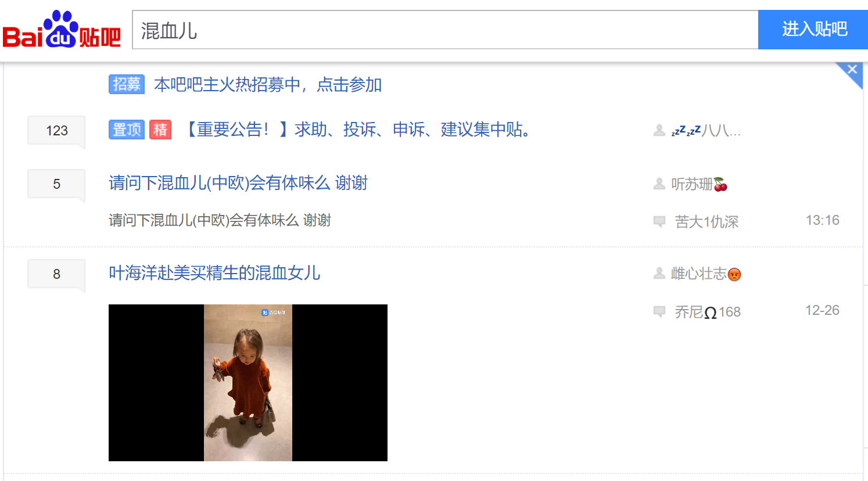This screenshot has height=481, width=868.
Task: Click the author icon beside 雌心壮志
Action: pyautogui.click(x=659, y=273)
